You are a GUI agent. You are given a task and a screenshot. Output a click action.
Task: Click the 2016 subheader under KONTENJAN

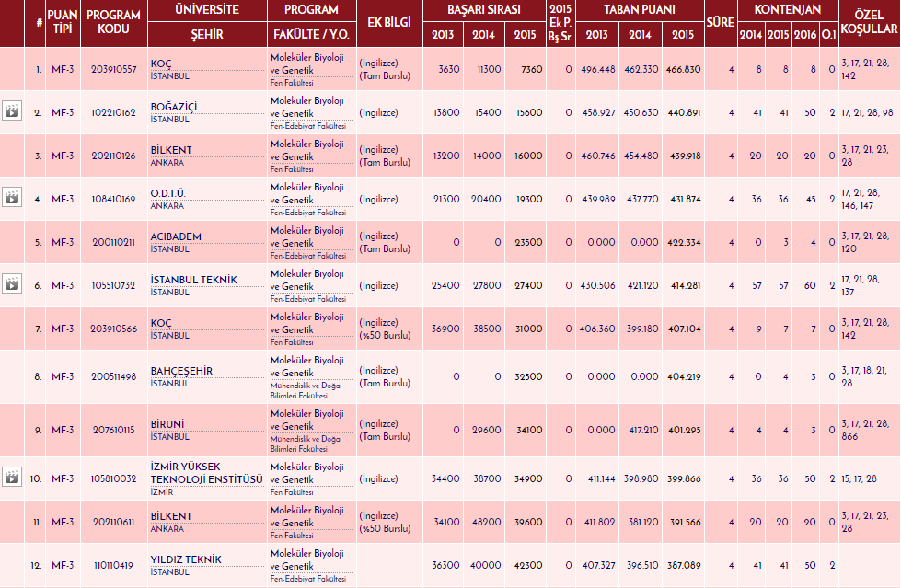[805, 34]
